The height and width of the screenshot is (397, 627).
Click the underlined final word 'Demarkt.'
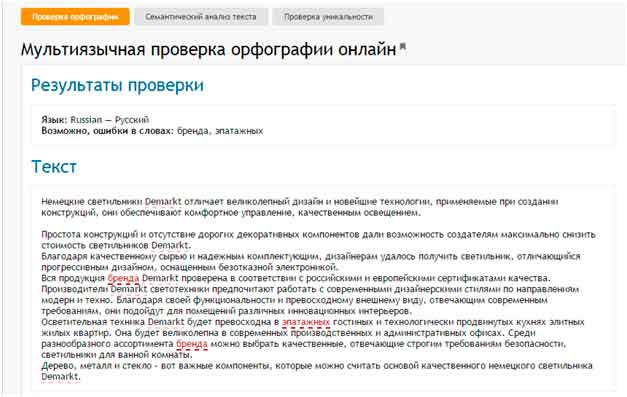coord(61,377)
